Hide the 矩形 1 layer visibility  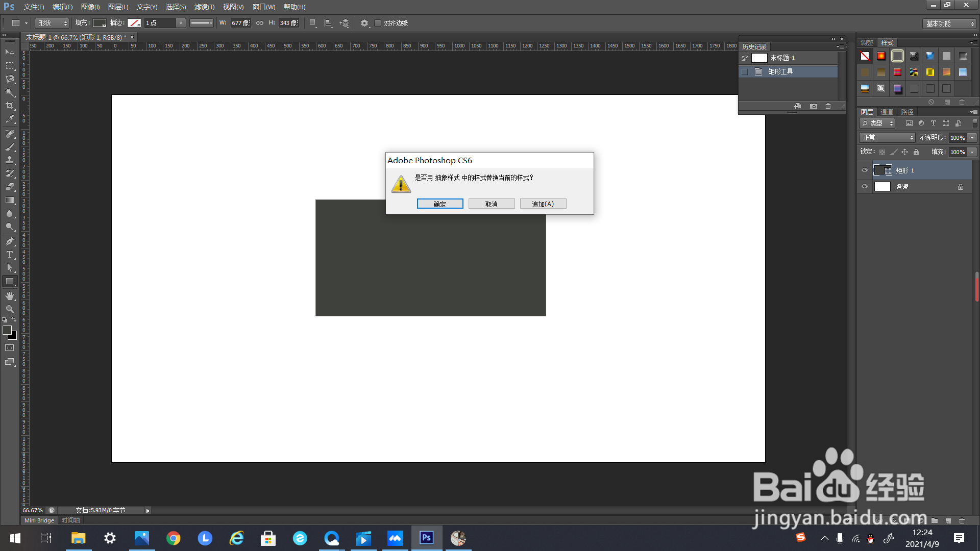click(x=865, y=170)
